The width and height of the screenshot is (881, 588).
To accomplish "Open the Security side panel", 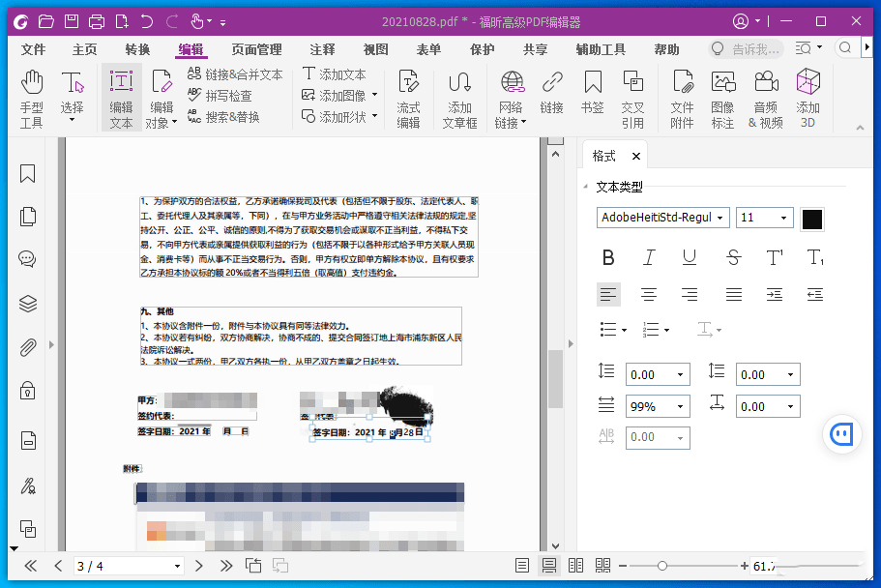I will pos(27,391).
